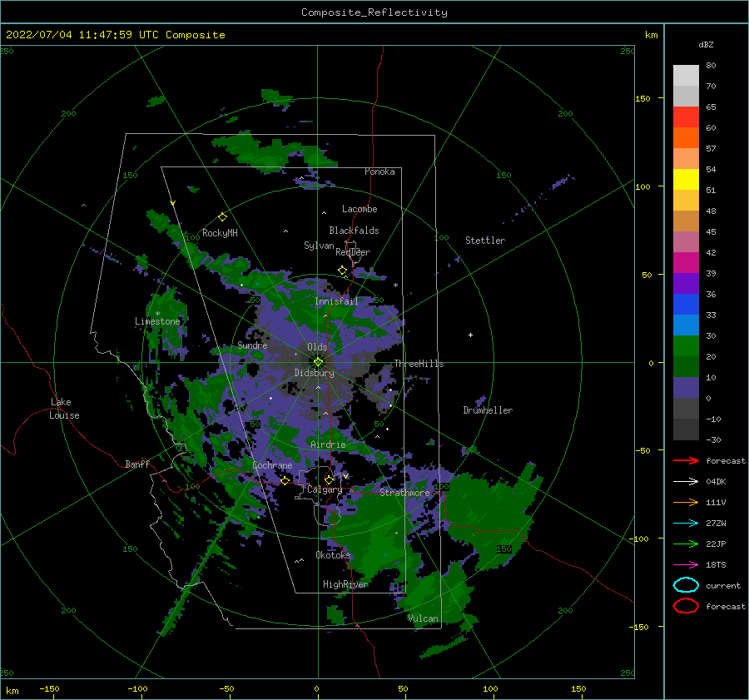Click the cyan current ellipse in legend
This screenshot has height=700, width=749.
click(686, 585)
